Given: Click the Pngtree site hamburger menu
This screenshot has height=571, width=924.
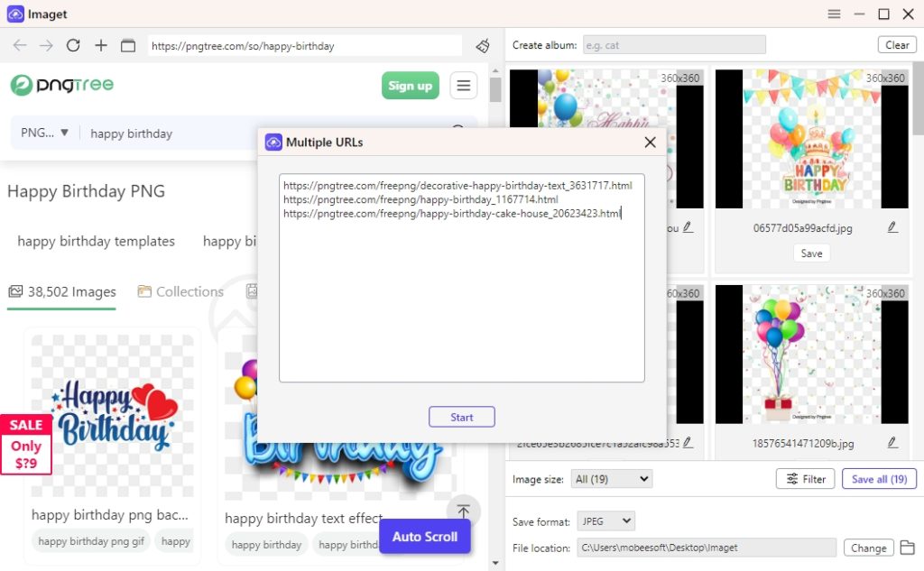Looking at the screenshot, I should [x=463, y=85].
